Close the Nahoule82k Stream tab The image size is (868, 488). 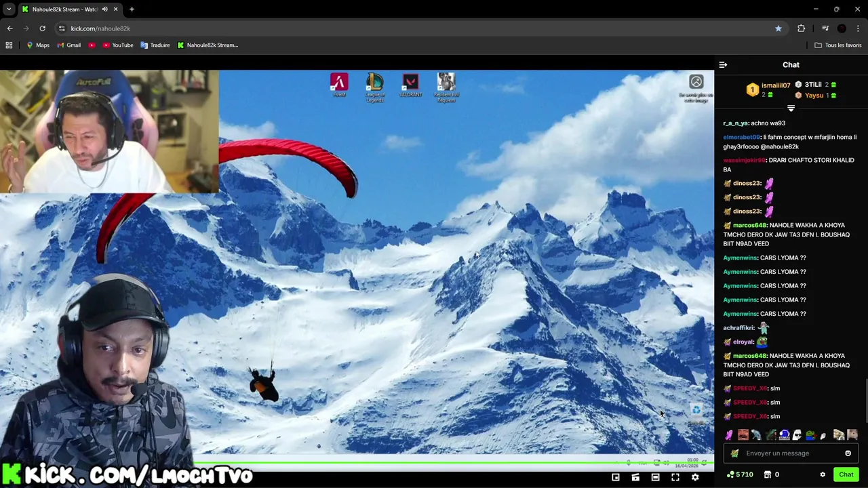pos(115,9)
